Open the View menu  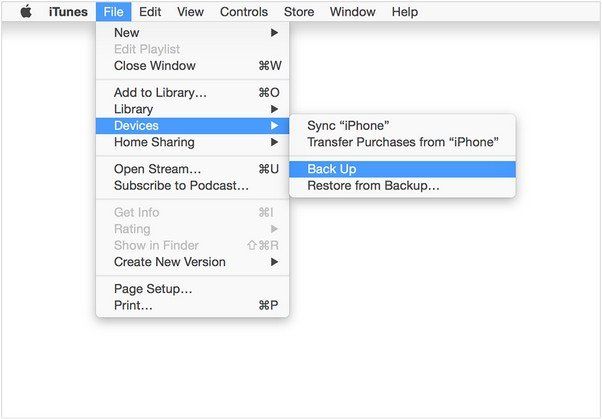(x=190, y=12)
